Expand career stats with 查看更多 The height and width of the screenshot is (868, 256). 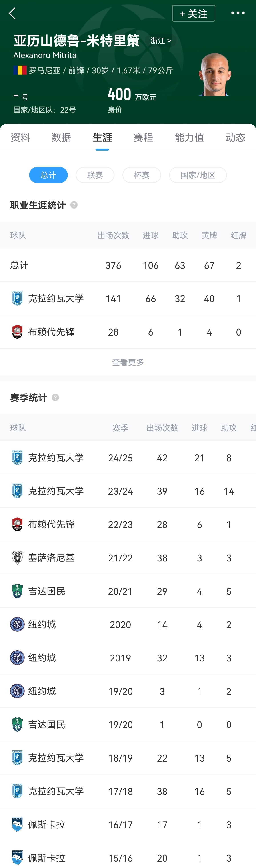pos(128,362)
